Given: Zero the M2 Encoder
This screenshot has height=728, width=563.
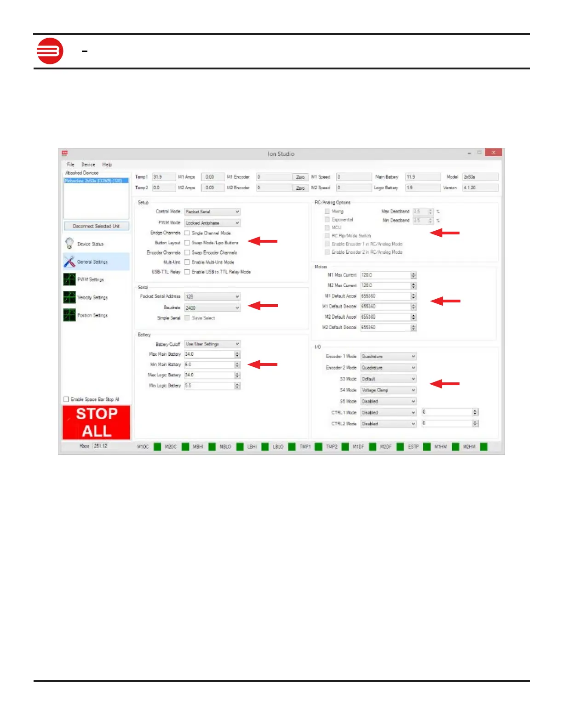Looking at the screenshot, I should (300, 188).
